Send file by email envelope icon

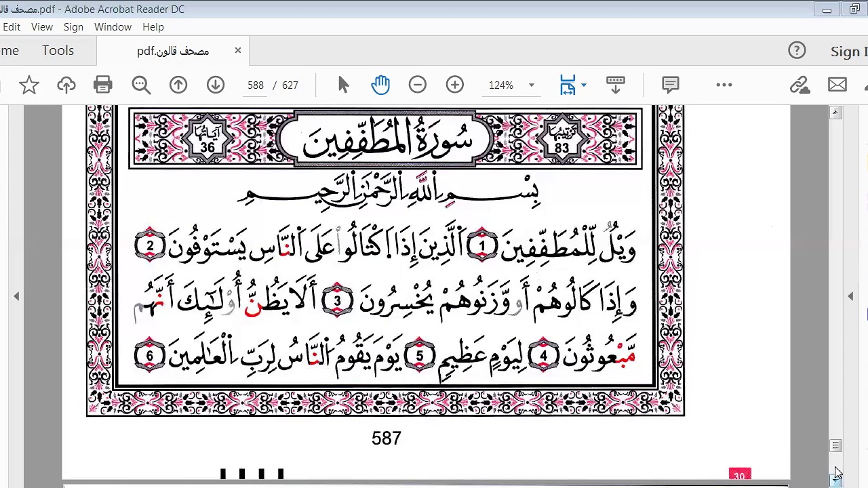click(x=837, y=85)
